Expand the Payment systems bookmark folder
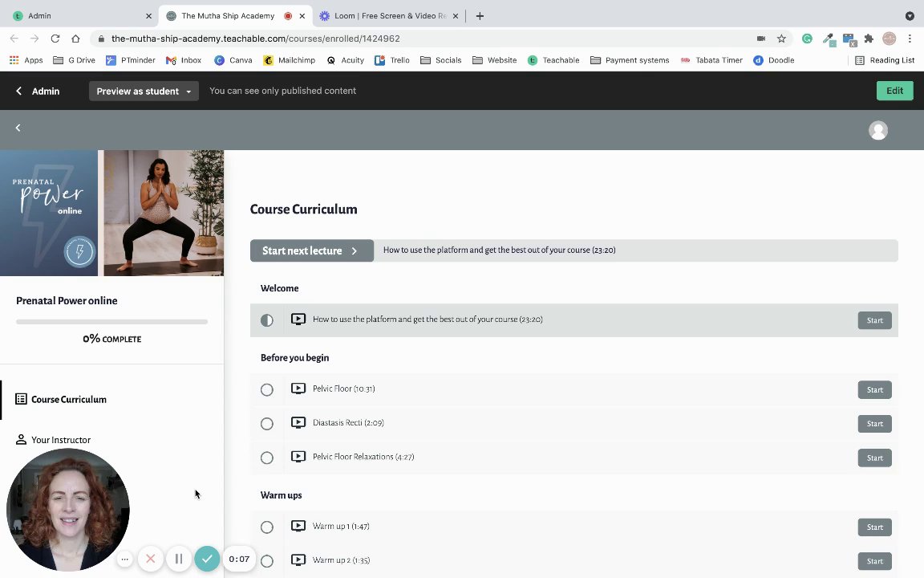The image size is (924, 578). pos(630,60)
